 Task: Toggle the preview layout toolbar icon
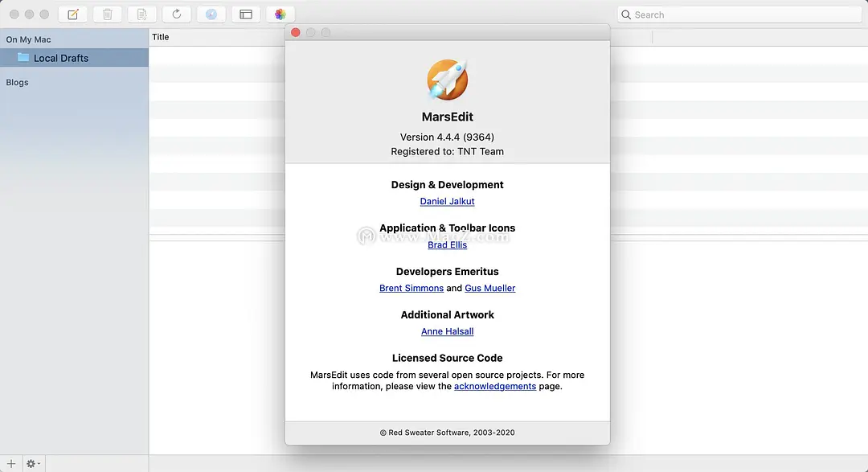click(246, 14)
